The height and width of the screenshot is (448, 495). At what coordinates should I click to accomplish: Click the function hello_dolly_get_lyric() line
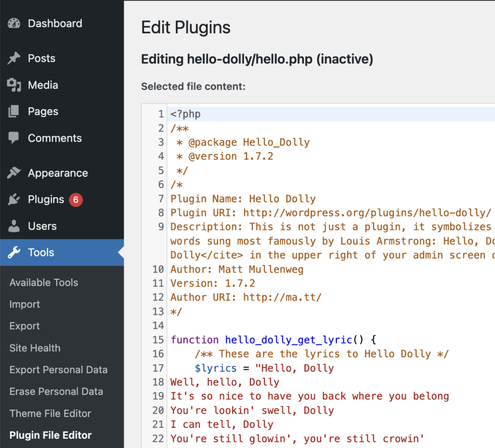tap(274, 340)
